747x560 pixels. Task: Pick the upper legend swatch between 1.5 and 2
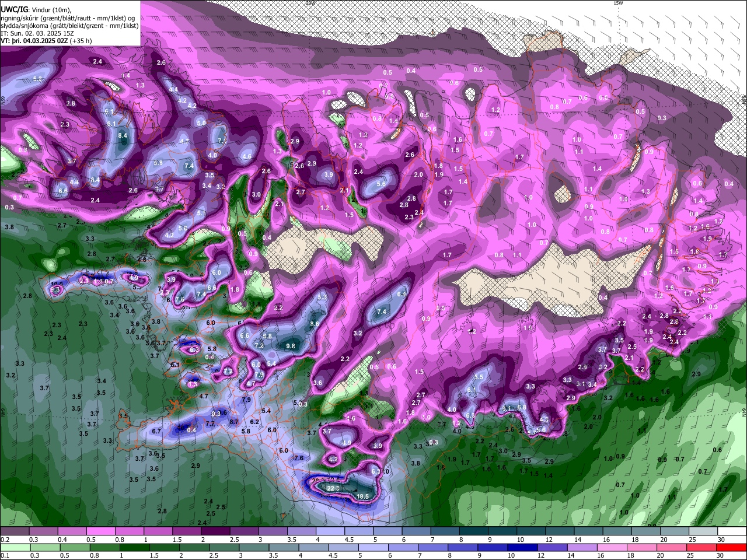(187, 531)
